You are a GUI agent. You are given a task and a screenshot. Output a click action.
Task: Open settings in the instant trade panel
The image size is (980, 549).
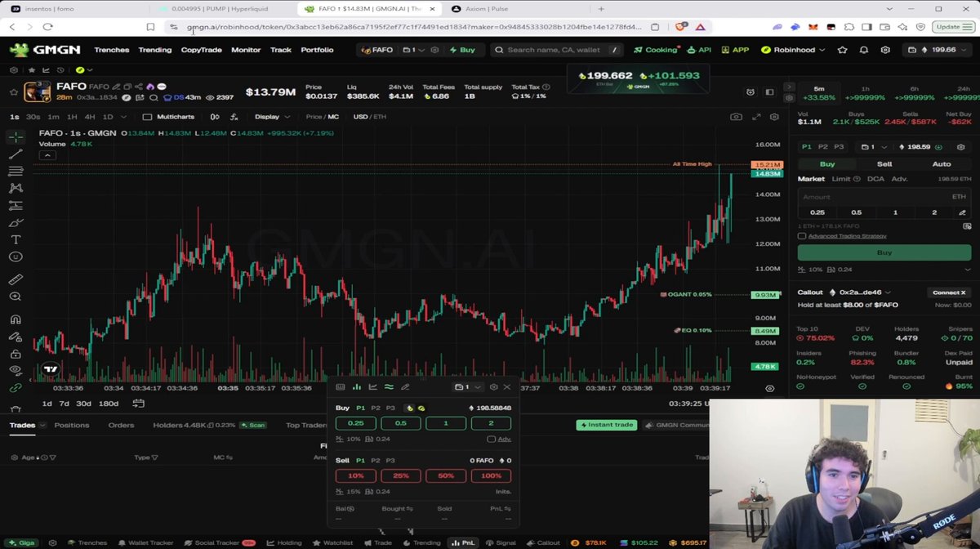[x=493, y=387]
